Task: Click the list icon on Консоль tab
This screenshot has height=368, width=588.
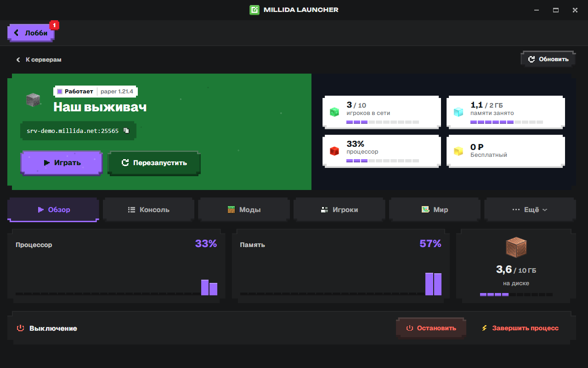Action: click(131, 210)
